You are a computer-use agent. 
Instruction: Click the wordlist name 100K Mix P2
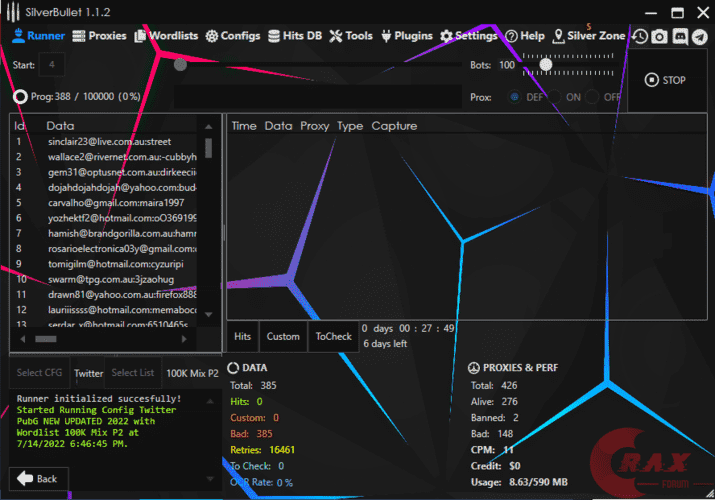[x=192, y=373]
